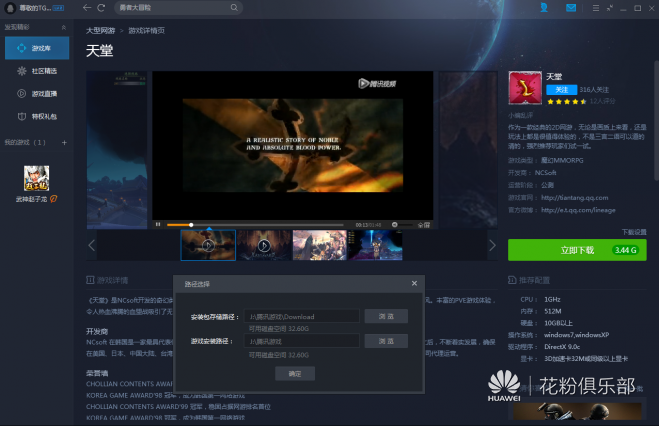This screenshot has width=659, height=426.
Task: Select the third screenshot thumbnail
Action: (319, 245)
